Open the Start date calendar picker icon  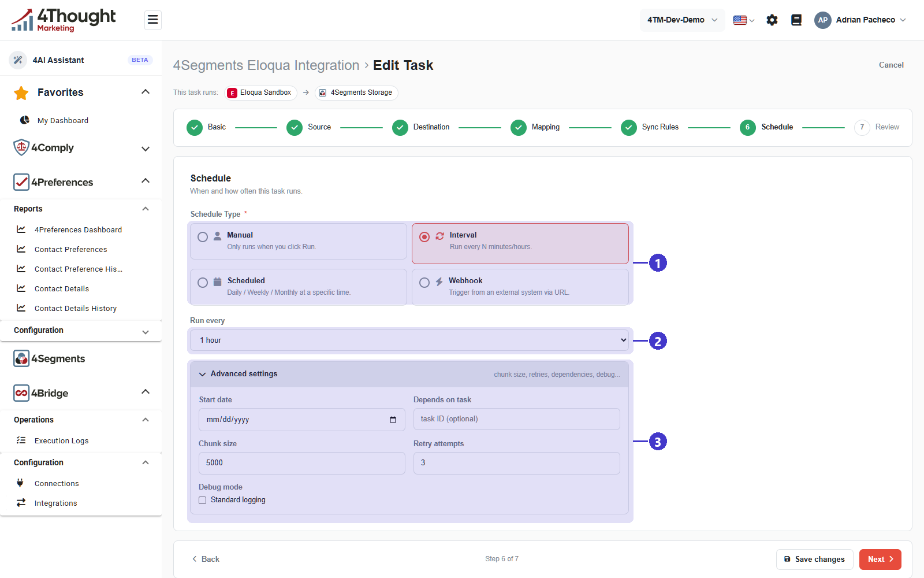[393, 420]
